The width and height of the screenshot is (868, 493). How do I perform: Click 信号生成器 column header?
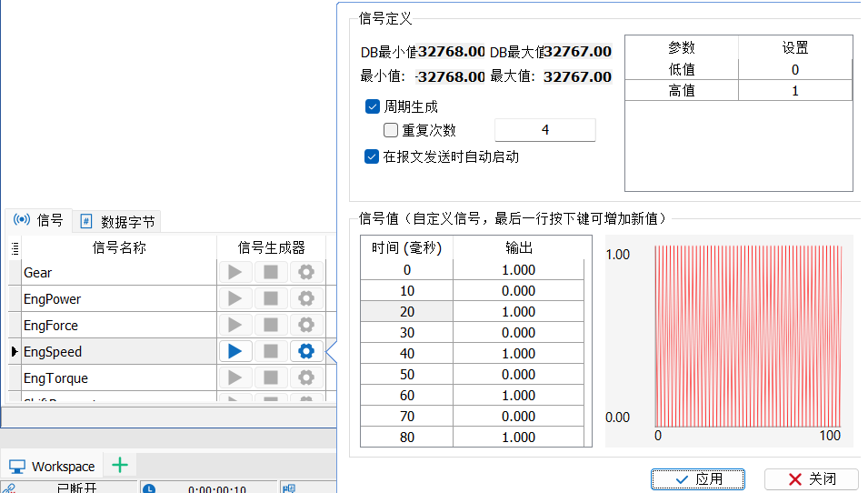click(x=271, y=247)
